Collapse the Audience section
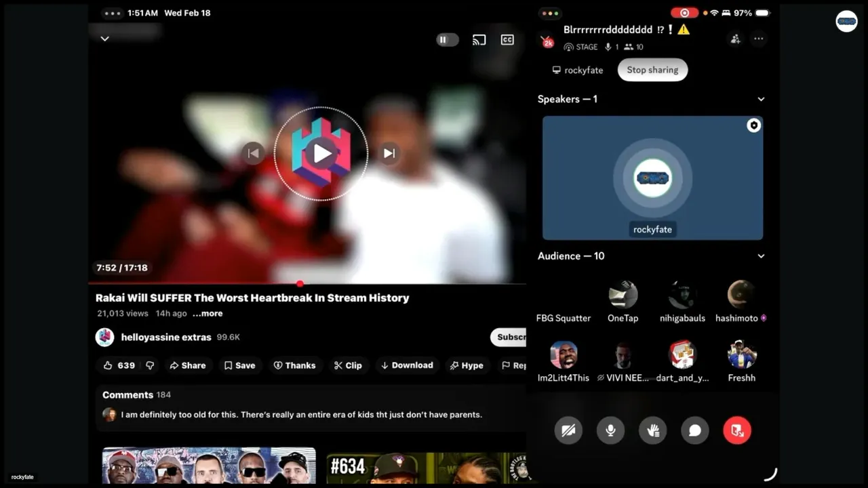868x488 pixels. [761, 256]
